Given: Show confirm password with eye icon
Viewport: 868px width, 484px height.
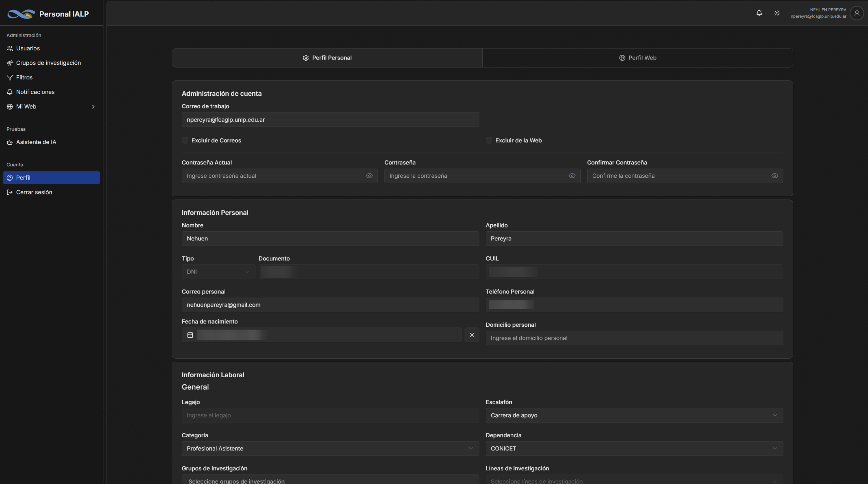Looking at the screenshot, I should coord(775,176).
